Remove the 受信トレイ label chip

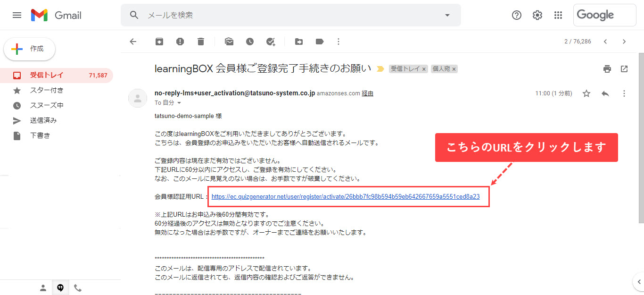coord(424,69)
